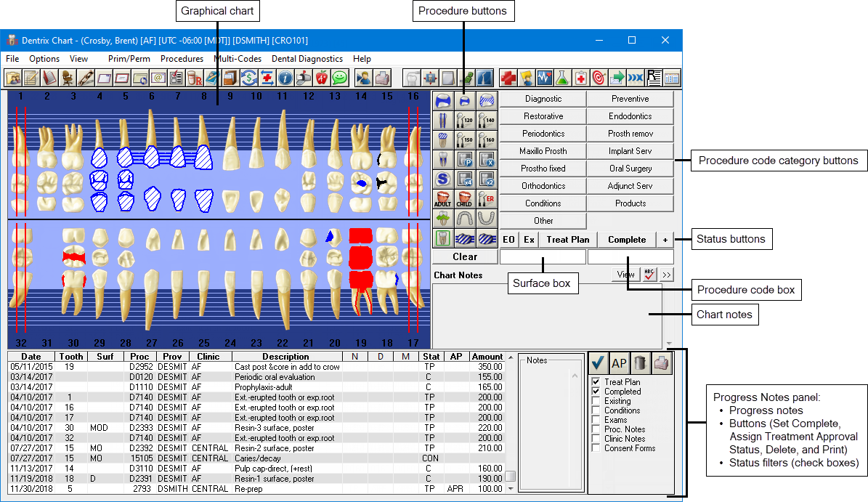
Task: Open the prescriptions Rx toolbar icon
Action: [195, 78]
